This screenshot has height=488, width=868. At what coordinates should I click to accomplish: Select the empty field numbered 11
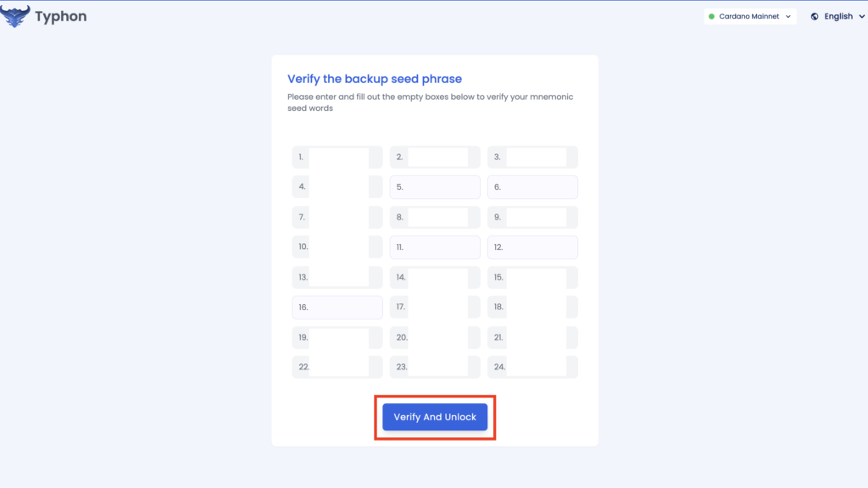[x=435, y=247]
